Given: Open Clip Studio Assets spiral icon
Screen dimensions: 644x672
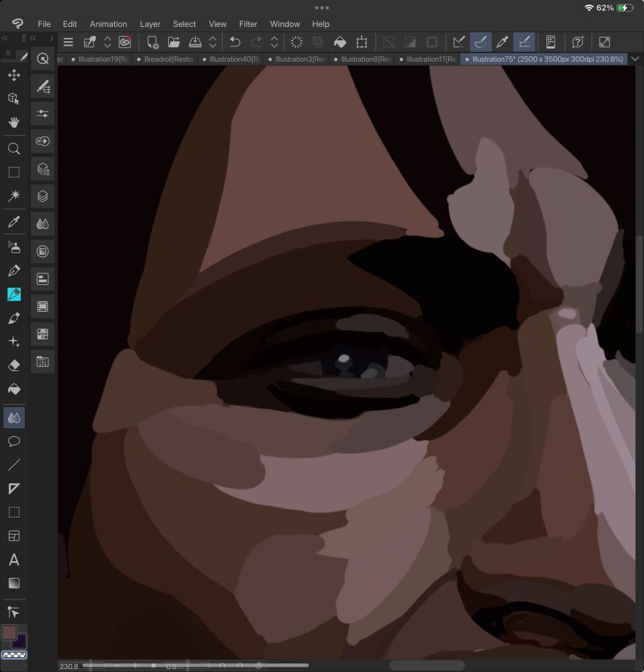Looking at the screenshot, I should click(125, 42).
